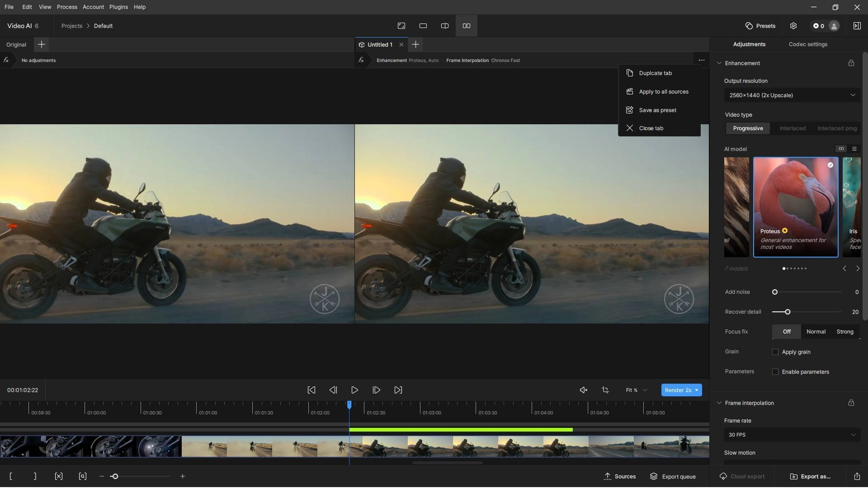Open the Presets button

pyautogui.click(x=760, y=26)
